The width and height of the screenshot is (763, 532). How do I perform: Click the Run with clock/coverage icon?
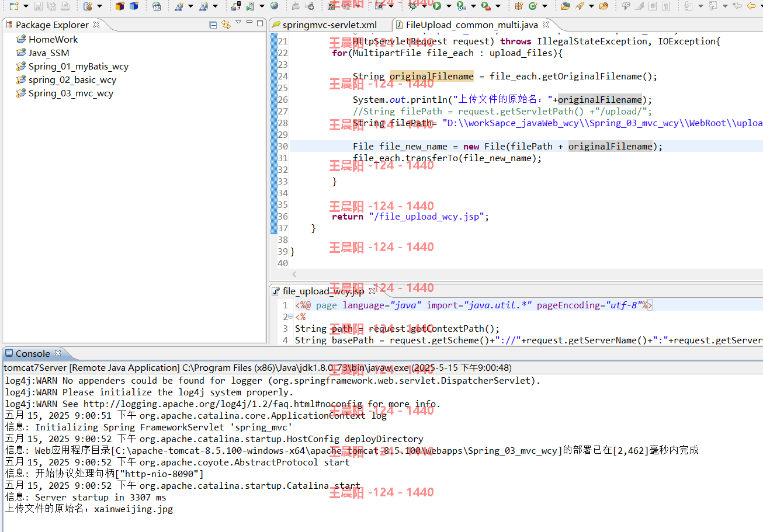point(461,6)
